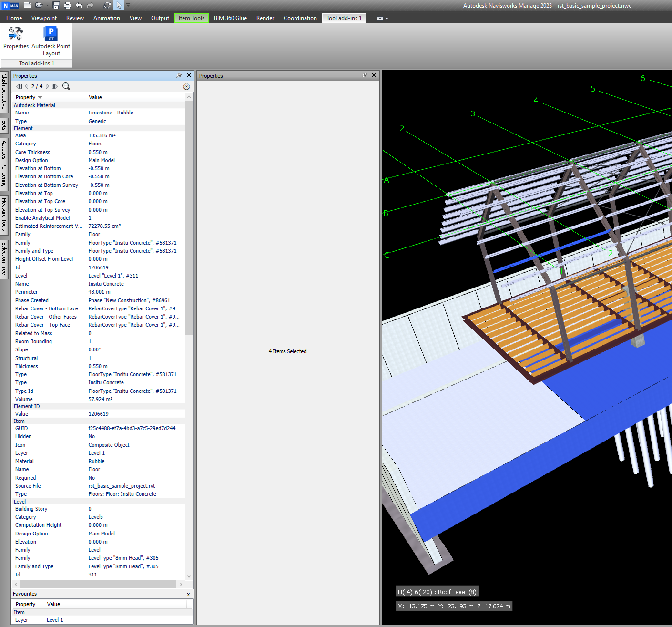The height and width of the screenshot is (627, 672).
Task: Activate the Select cursor tool
Action: tap(119, 5)
